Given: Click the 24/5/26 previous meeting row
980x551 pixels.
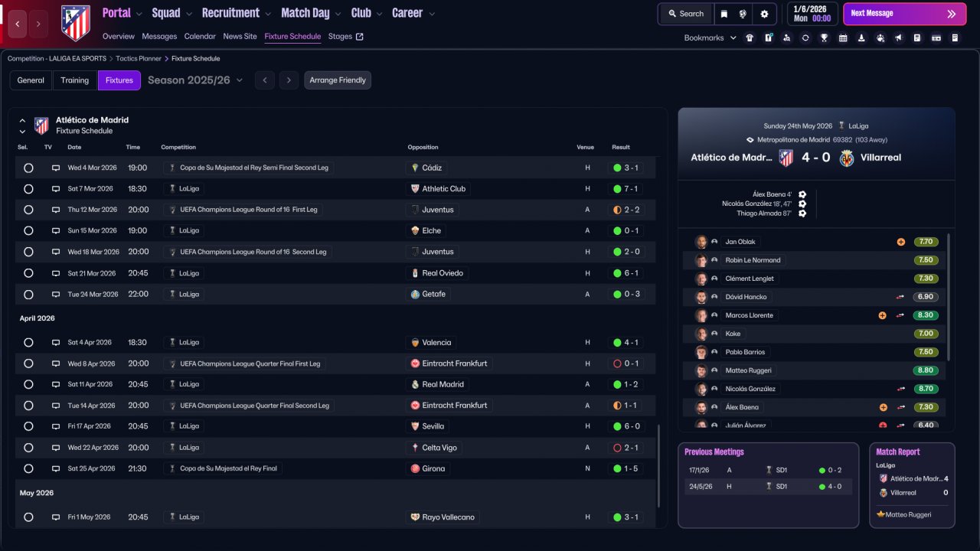Looking at the screenshot, I should 768,486.
